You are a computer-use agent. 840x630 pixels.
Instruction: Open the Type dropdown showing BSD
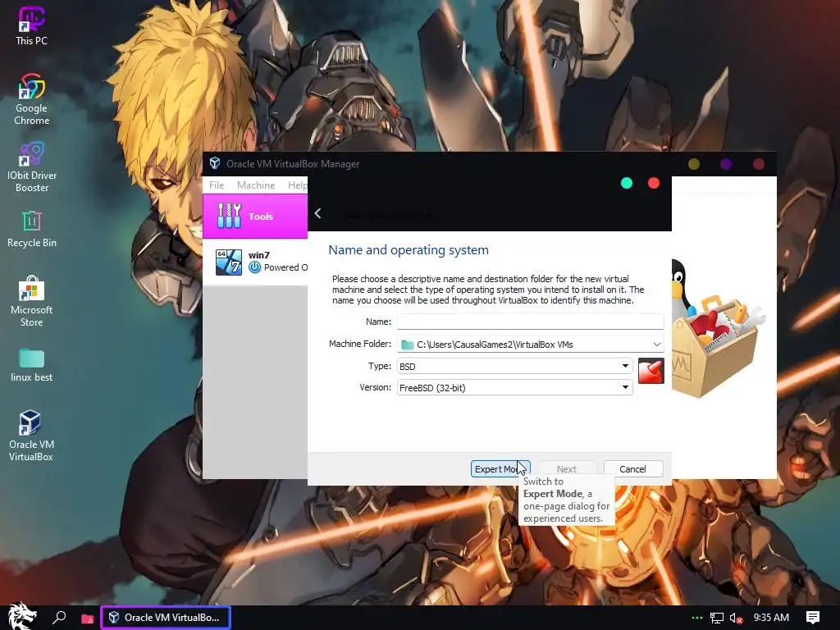514,366
